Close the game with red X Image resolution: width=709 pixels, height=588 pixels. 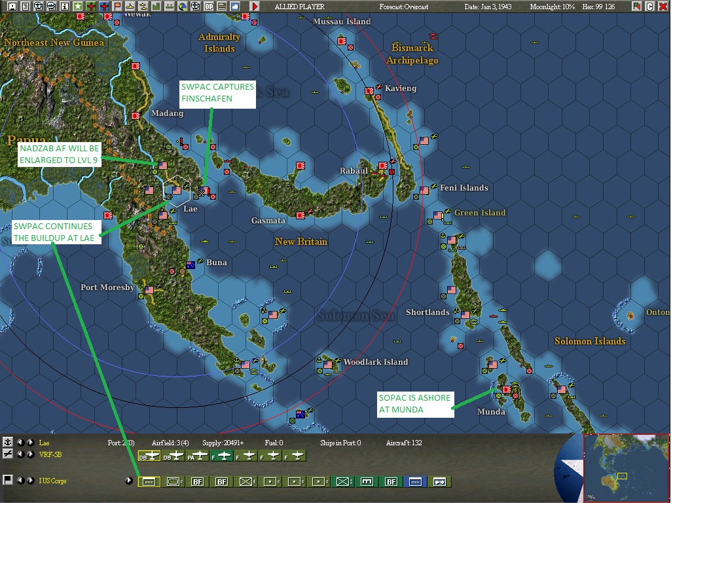663,7
